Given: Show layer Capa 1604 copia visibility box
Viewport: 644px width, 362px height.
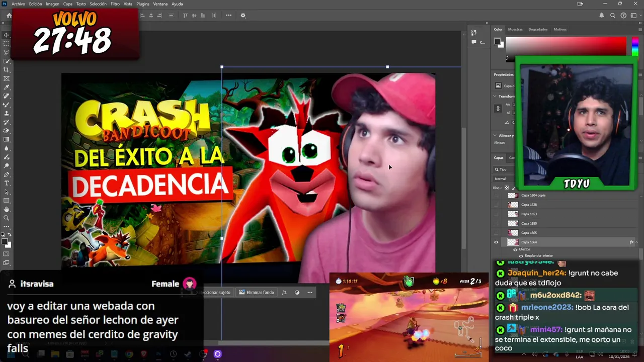Looking at the screenshot, I should coord(496,195).
